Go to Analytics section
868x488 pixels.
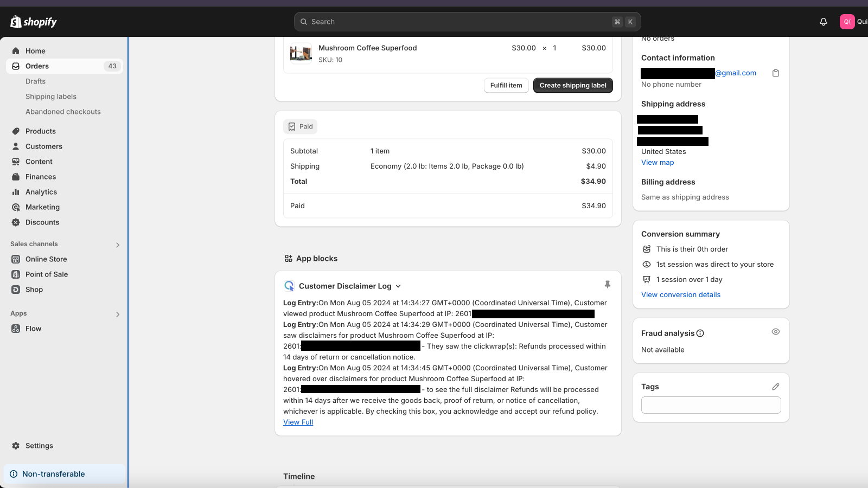41,192
